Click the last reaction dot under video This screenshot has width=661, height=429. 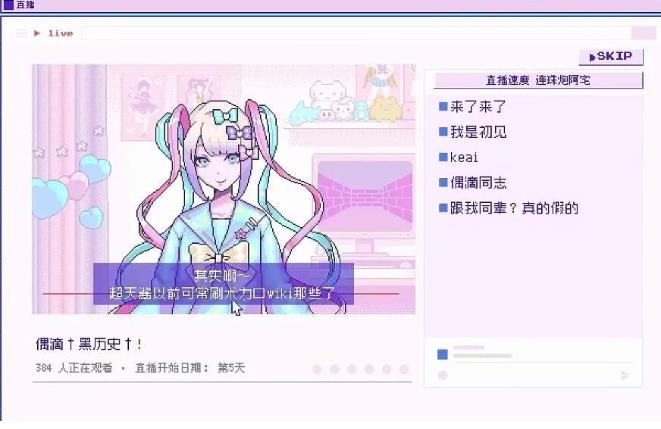[x=404, y=369]
